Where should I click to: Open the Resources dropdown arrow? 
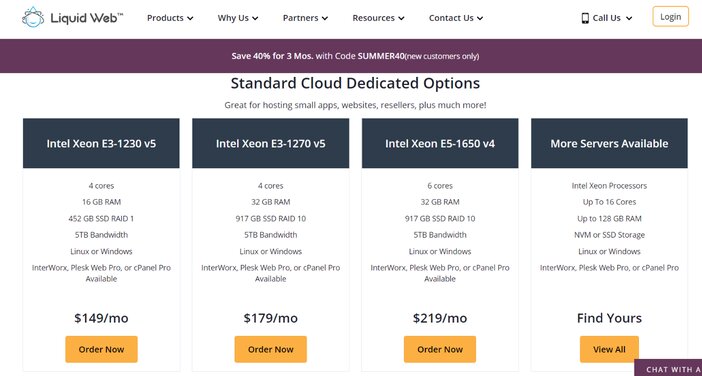401,18
